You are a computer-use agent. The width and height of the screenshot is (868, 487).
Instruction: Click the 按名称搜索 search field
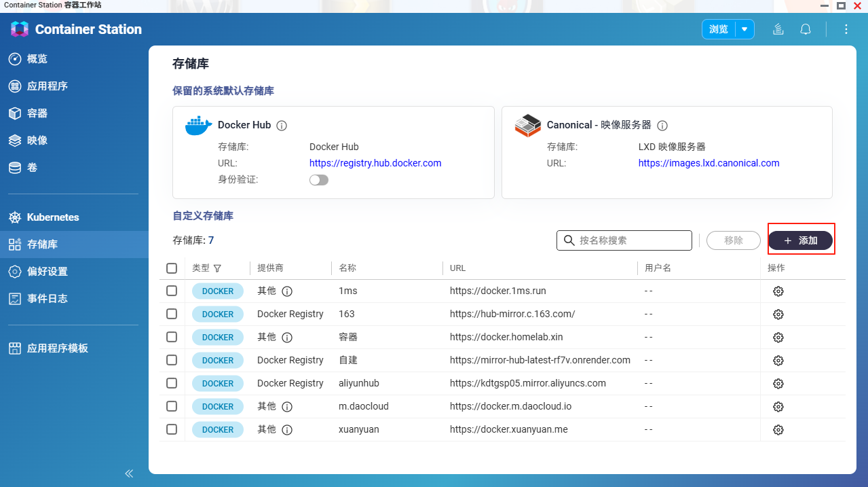pyautogui.click(x=624, y=240)
